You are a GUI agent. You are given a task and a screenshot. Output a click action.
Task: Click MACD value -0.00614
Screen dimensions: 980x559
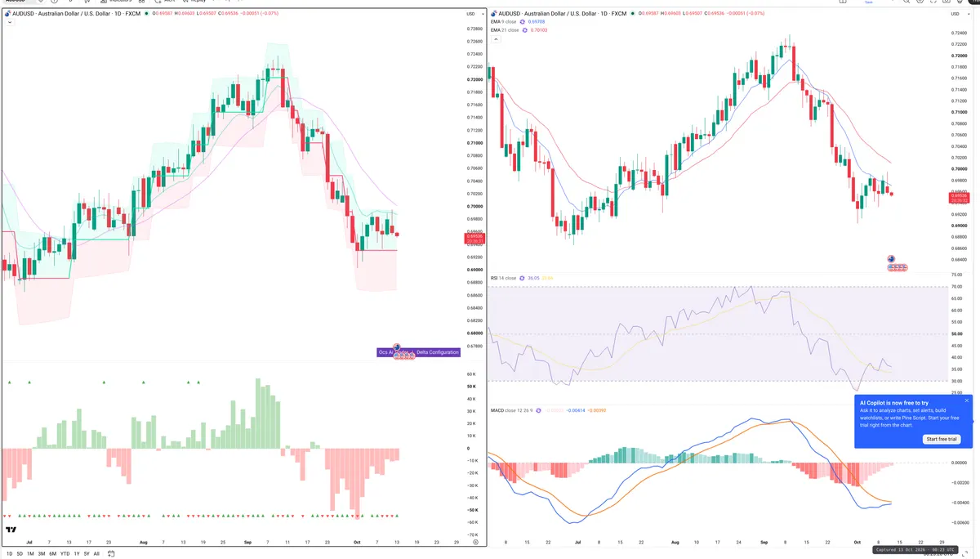[575, 409]
